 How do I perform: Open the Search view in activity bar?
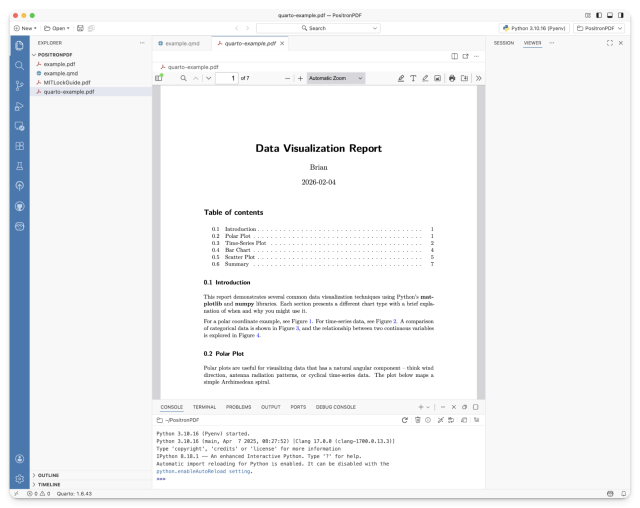point(19,65)
